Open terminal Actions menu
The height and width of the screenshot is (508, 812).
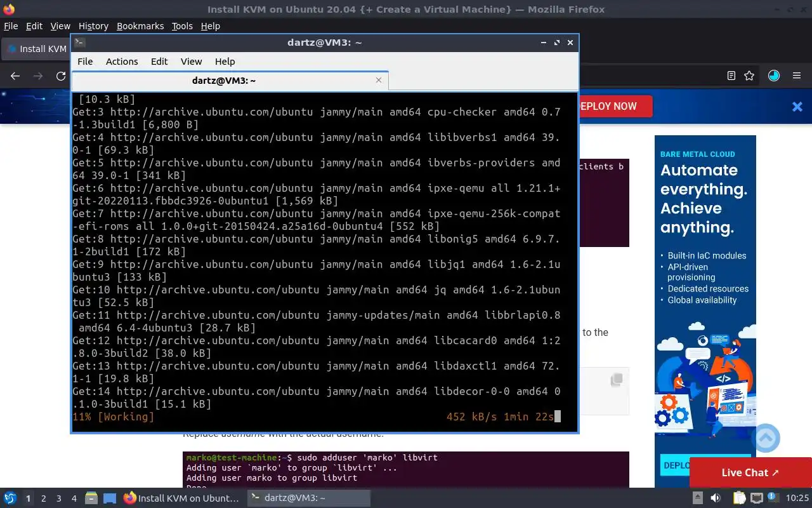(x=122, y=62)
